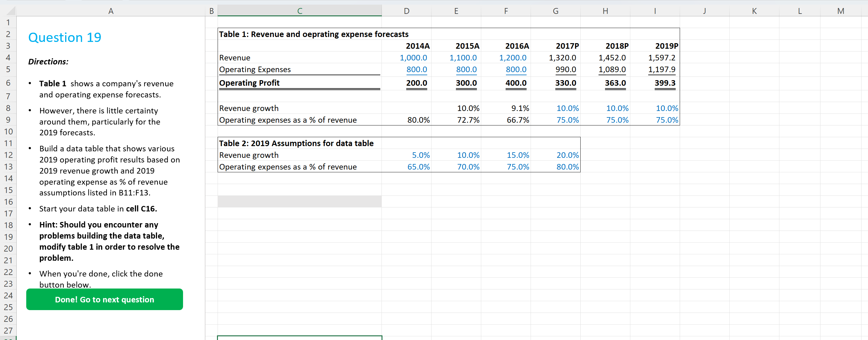Click the 2016A operating profit 400.0
This screenshot has height=340, width=868.
(x=516, y=83)
